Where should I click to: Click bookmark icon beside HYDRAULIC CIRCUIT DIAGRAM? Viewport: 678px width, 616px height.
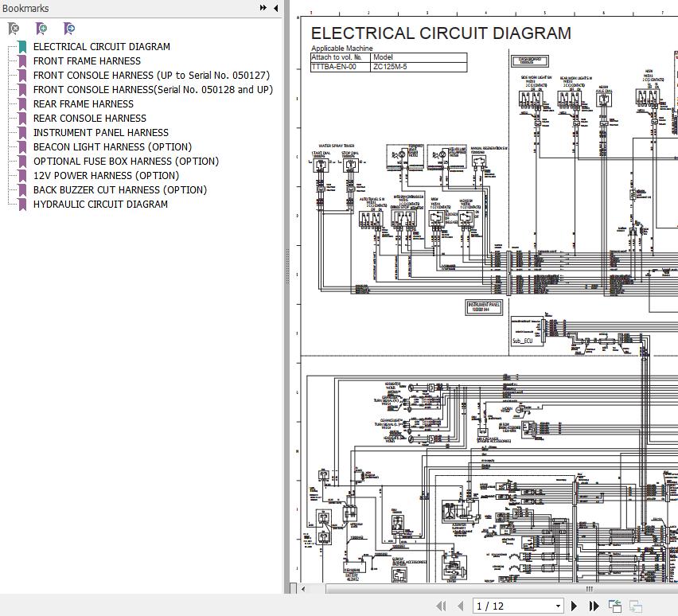click(x=22, y=205)
